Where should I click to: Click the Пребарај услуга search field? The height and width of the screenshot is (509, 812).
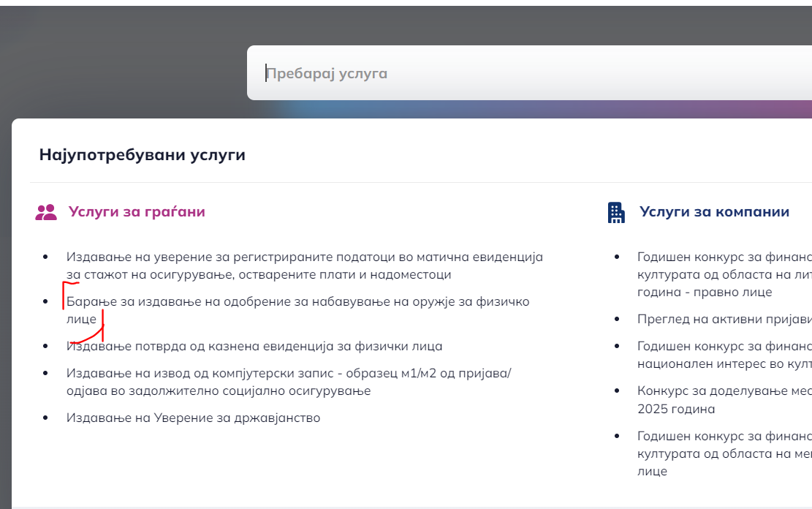click(x=529, y=73)
